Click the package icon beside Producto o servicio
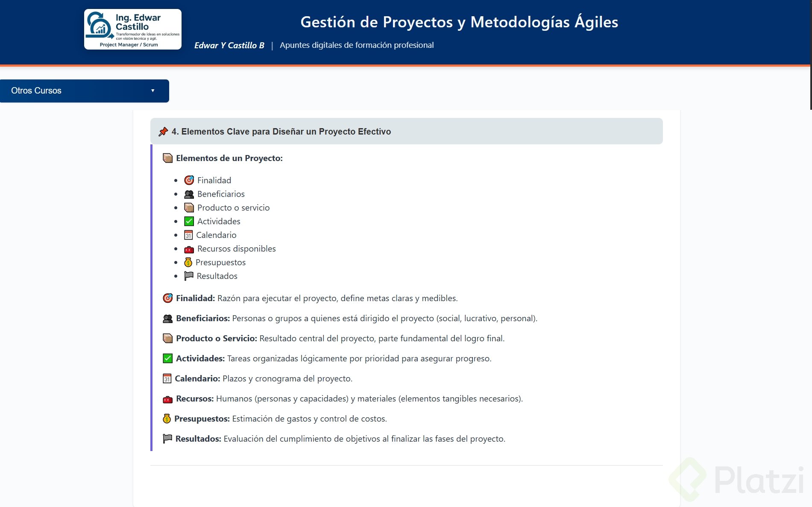This screenshot has width=812, height=507. (x=189, y=208)
